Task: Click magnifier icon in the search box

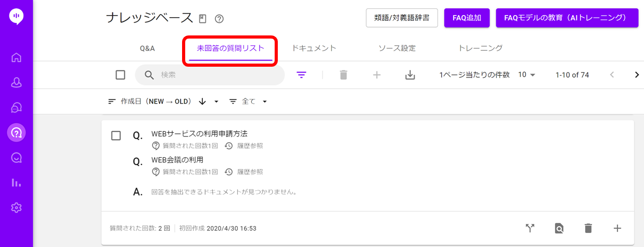Action: click(x=149, y=75)
